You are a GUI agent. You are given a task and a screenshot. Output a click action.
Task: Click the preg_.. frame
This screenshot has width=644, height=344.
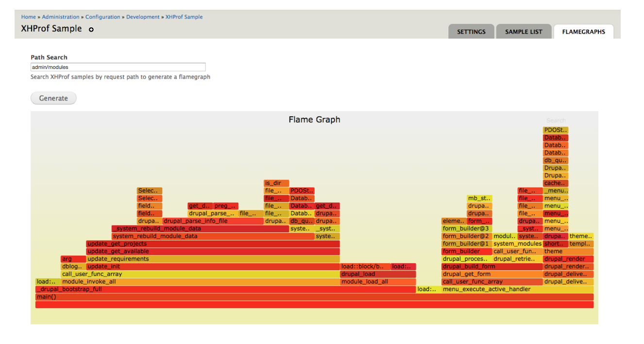coord(226,206)
